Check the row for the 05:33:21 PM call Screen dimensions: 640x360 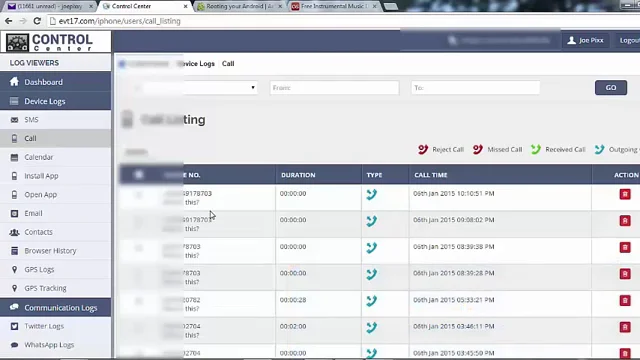click(138, 301)
